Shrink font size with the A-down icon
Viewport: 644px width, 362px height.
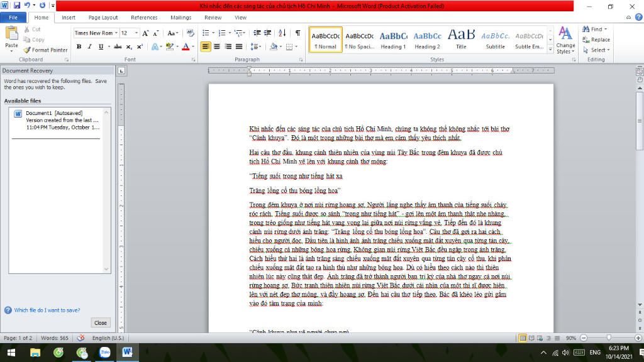pos(156,33)
